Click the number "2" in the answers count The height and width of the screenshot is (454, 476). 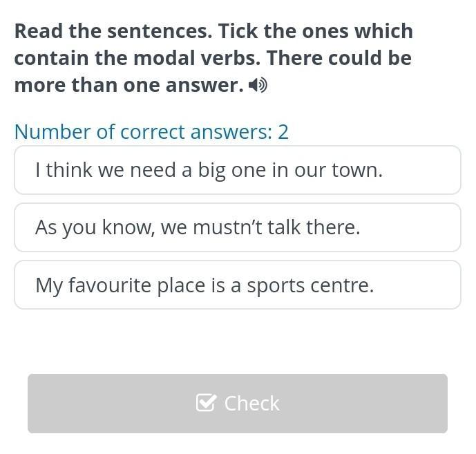coord(283,131)
